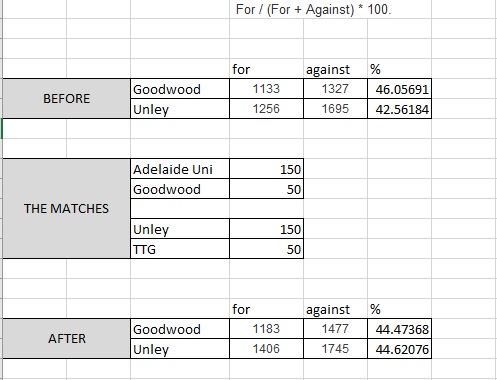The height and width of the screenshot is (380, 497).
Task: Select the 44.47368 percentage cell
Action: pos(399,329)
